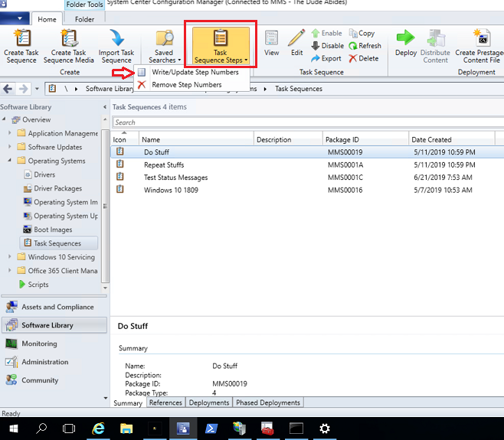
Task: Click the green Deploy arrow icon
Action: tap(406, 37)
